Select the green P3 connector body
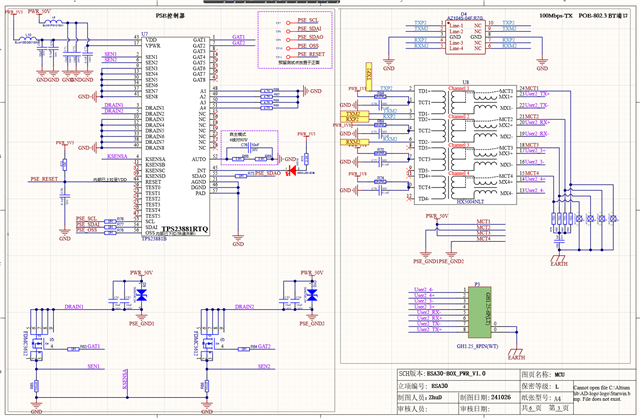640x418 pixels. pos(479,312)
